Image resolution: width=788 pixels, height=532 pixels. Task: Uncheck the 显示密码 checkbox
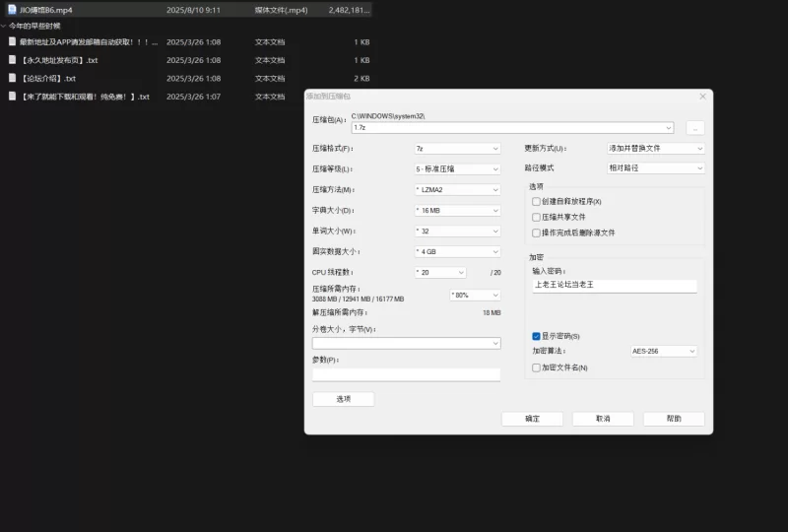pos(537,336)
